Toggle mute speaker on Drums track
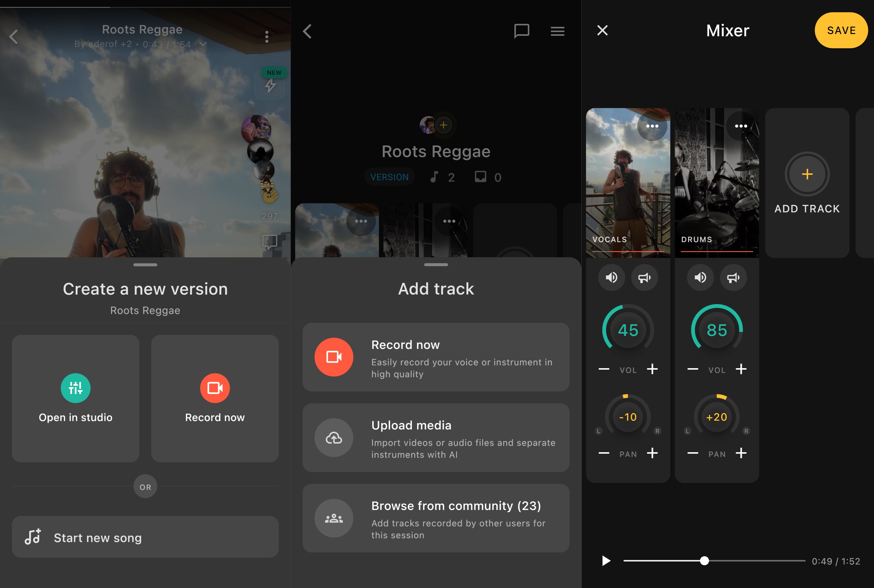 click(x=700, y=278)
